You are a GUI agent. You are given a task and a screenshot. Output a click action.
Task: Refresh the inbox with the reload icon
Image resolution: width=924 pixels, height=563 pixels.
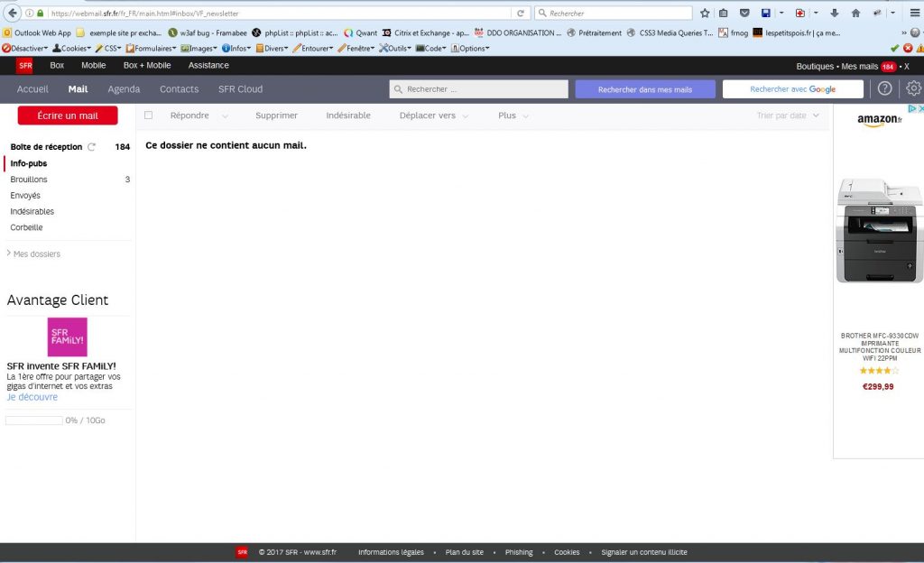[91, 147]
